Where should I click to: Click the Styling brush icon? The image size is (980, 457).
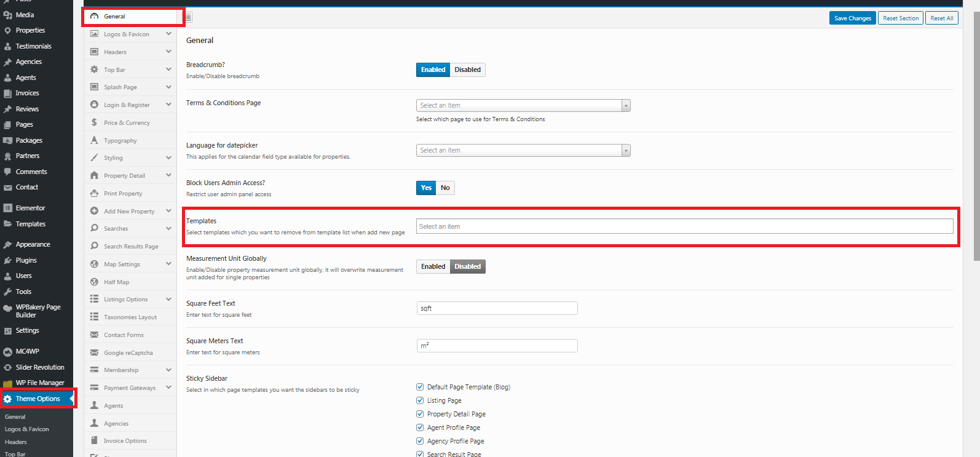point(94,157)
